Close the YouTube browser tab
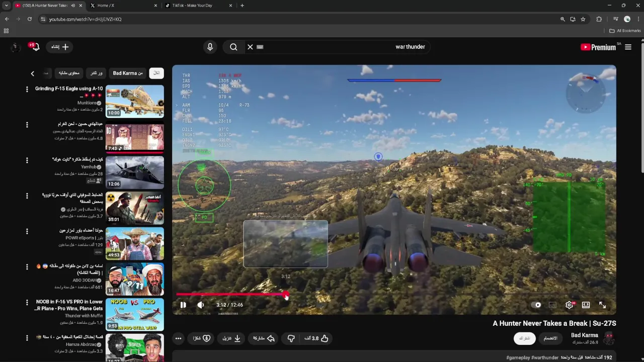 click(80, 6)
